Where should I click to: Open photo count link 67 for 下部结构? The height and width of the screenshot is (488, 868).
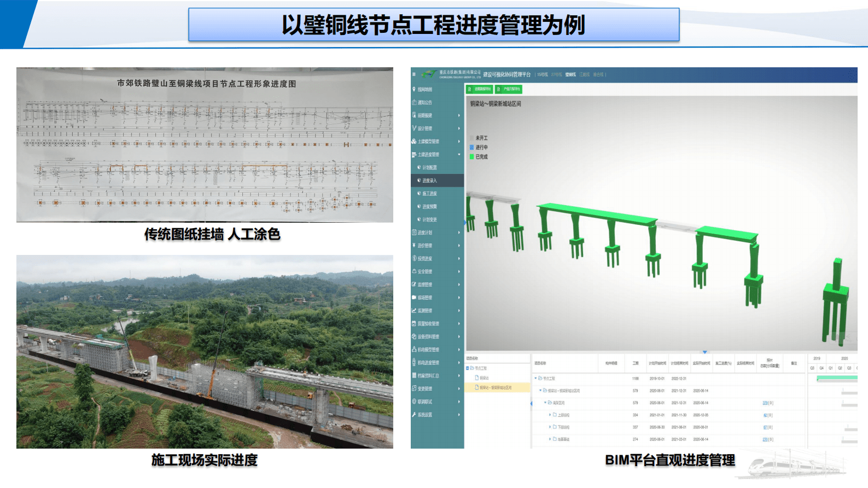point(765,427)
